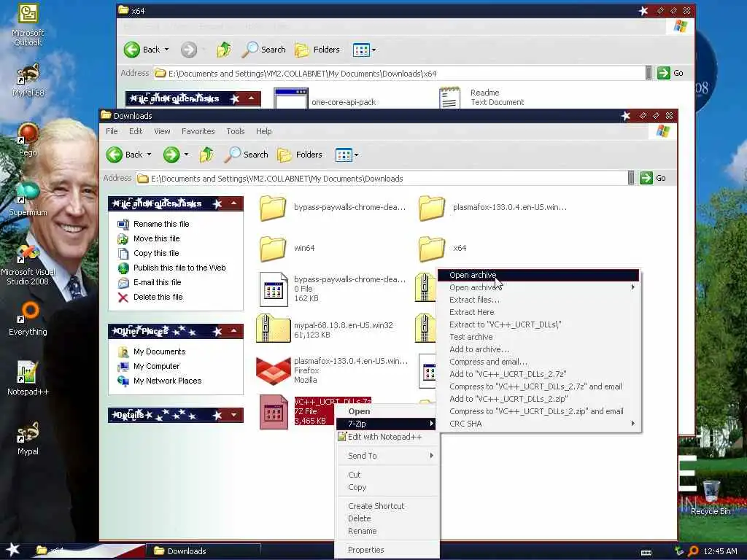The height and width of the screenshot is (560, 747).
Task: Choose Extract Here
Action: [538, 312]
